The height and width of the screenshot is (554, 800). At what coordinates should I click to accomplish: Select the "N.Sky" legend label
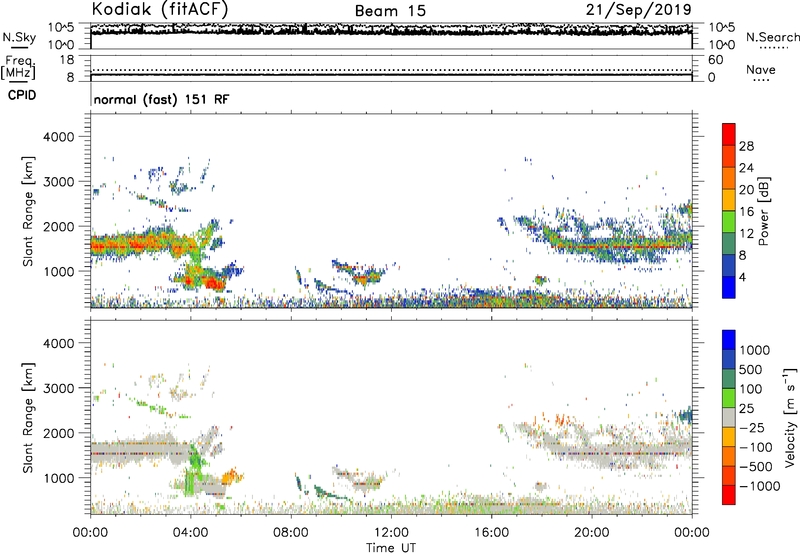[19, 37]
